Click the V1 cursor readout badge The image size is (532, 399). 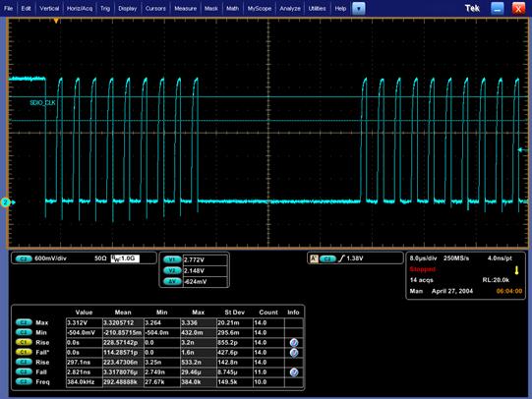pyautogui.click(x=172, y=259)
